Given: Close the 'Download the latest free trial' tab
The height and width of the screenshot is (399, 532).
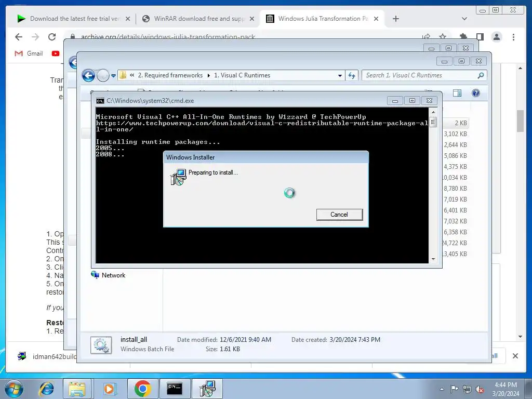Looking at the screenshot, I should pyautogui.click(x=128, y=19).
